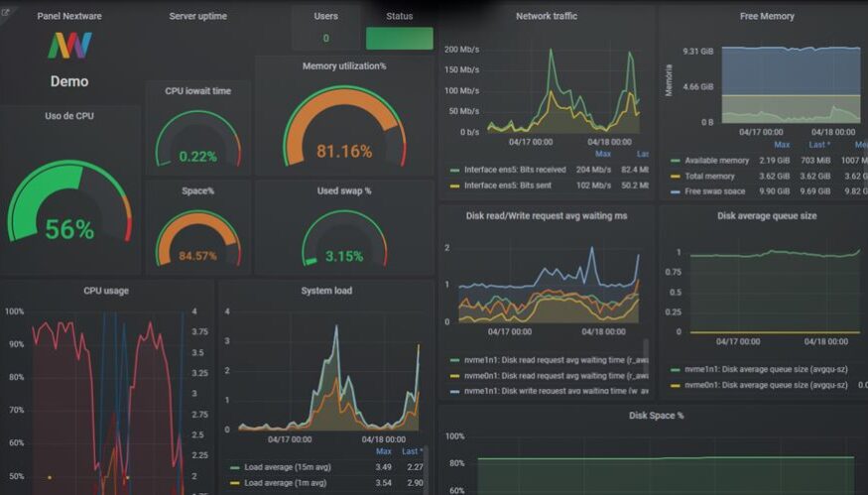Image resolution: width=868 pixels, height=495 pixels.
Task: Click the Users count value panel
Action: click(x=325, y=39)
